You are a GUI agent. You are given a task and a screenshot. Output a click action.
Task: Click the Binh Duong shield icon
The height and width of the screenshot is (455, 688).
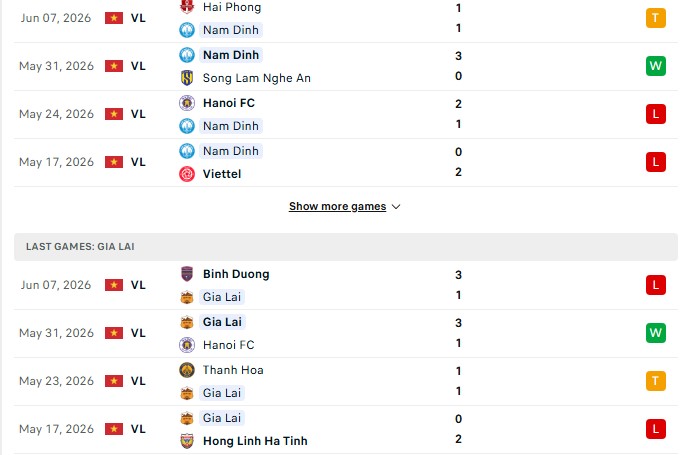tap(187, 274)
